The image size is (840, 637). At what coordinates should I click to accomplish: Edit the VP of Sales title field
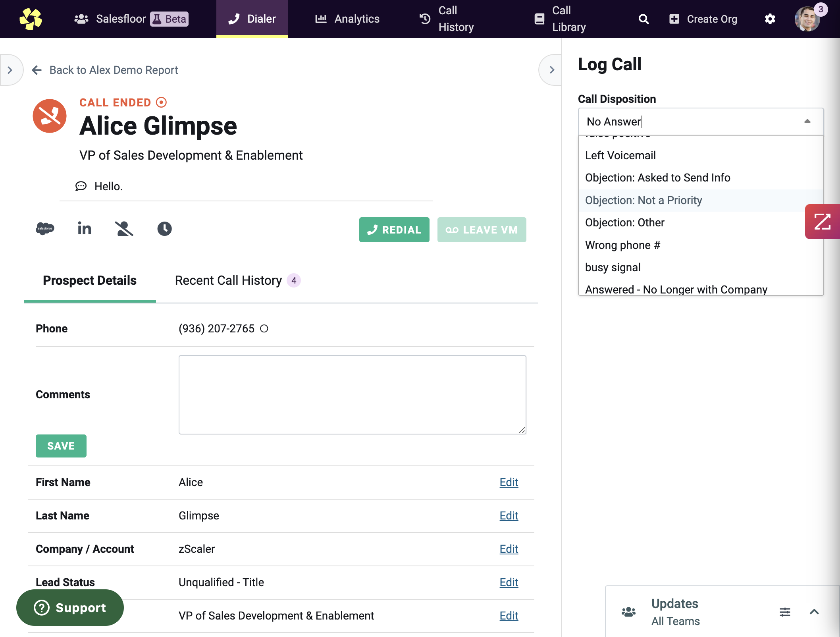coord(509,616)
